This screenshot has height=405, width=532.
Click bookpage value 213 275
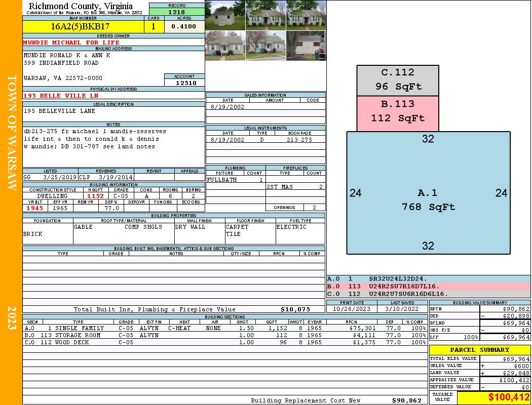pyautogui.click(x=299, y=140)
